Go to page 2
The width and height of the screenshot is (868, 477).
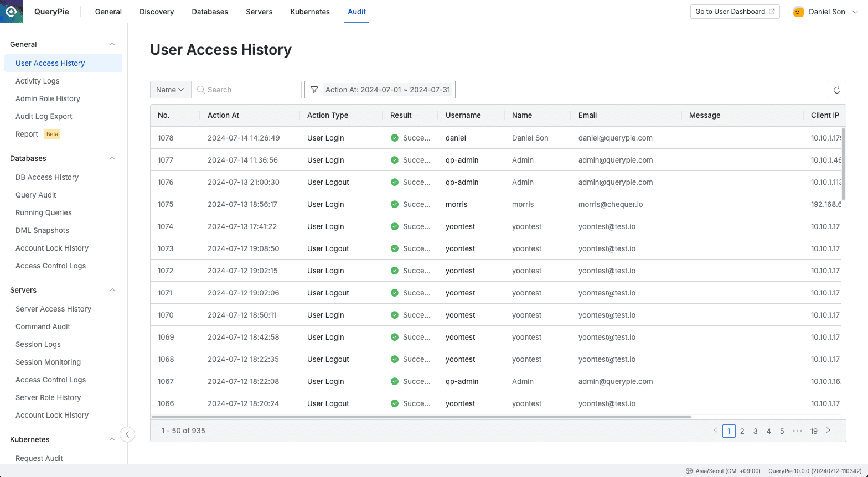pyautogui.click(x=742, y=431)
